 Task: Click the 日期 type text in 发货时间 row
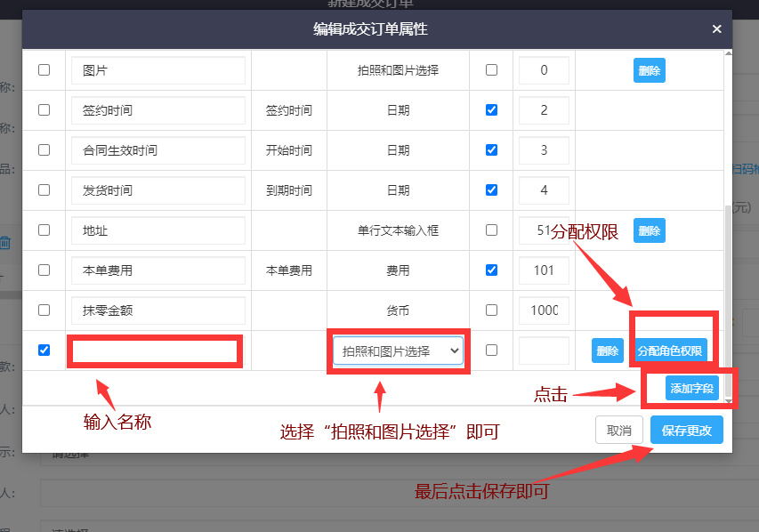tap(398, 190)
